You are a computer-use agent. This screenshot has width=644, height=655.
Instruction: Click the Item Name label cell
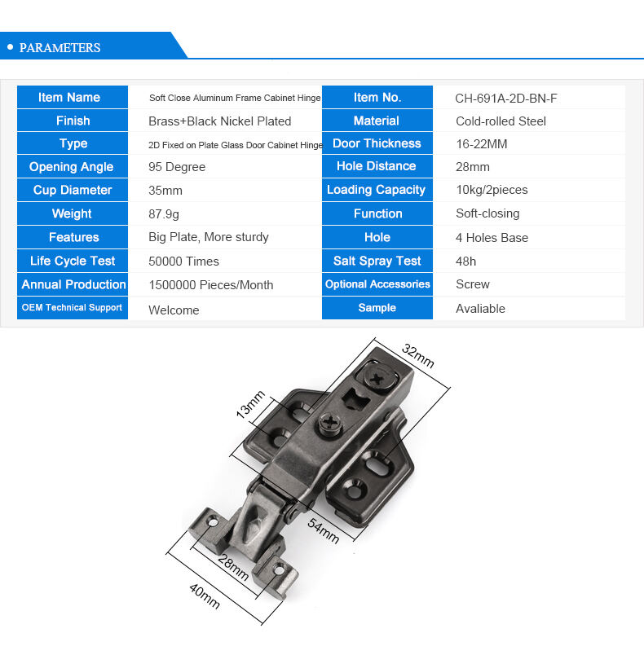72,98
